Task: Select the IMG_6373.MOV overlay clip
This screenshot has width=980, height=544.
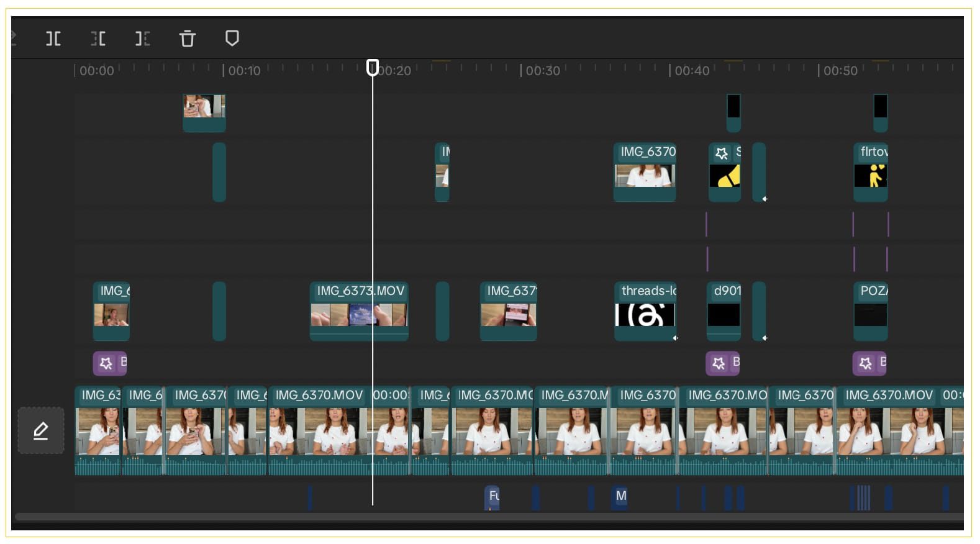Action: tap(359, 311)
